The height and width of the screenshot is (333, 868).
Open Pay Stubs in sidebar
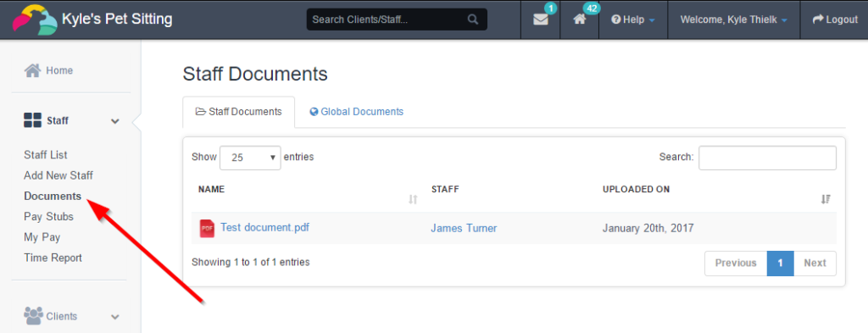(48, 217)
